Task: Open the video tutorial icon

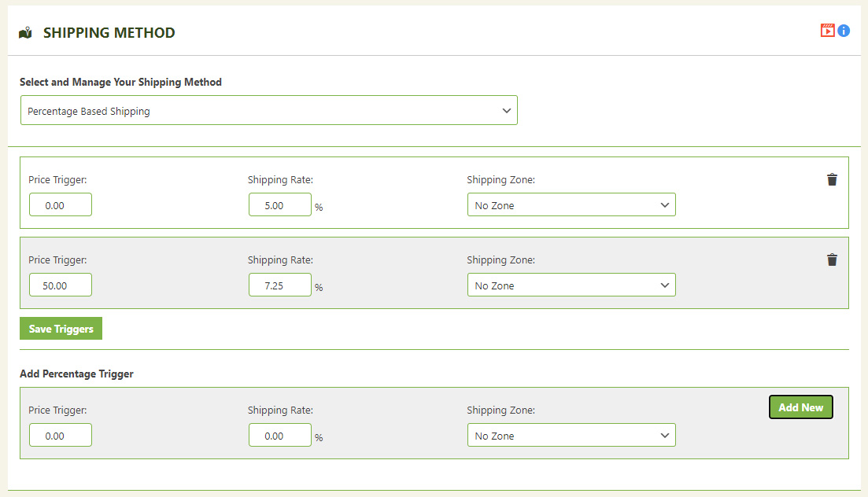Action: click(827, 31)
